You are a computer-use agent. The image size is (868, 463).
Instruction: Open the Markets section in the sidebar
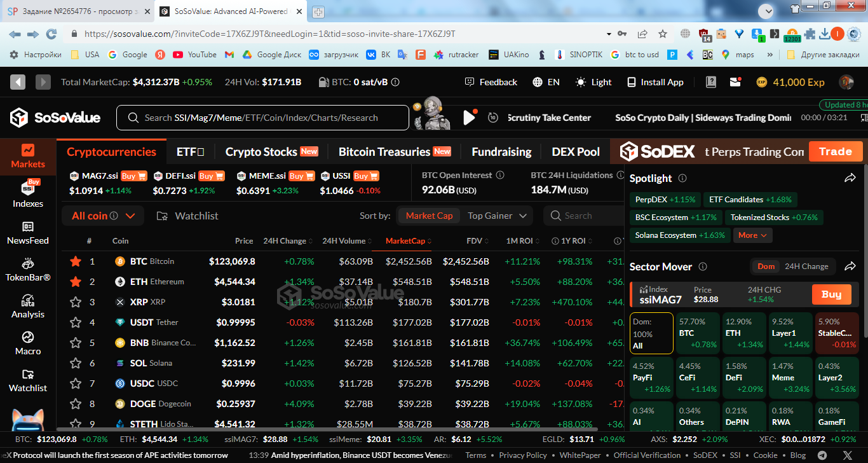pos(28,156)
